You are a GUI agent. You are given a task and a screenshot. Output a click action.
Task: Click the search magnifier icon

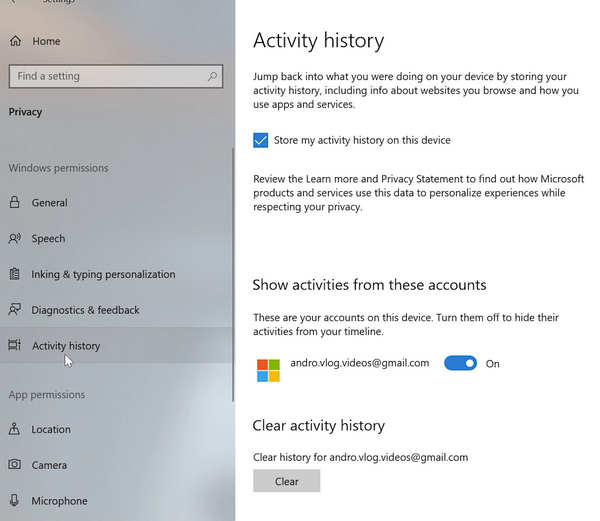click(x=212, y=76)
